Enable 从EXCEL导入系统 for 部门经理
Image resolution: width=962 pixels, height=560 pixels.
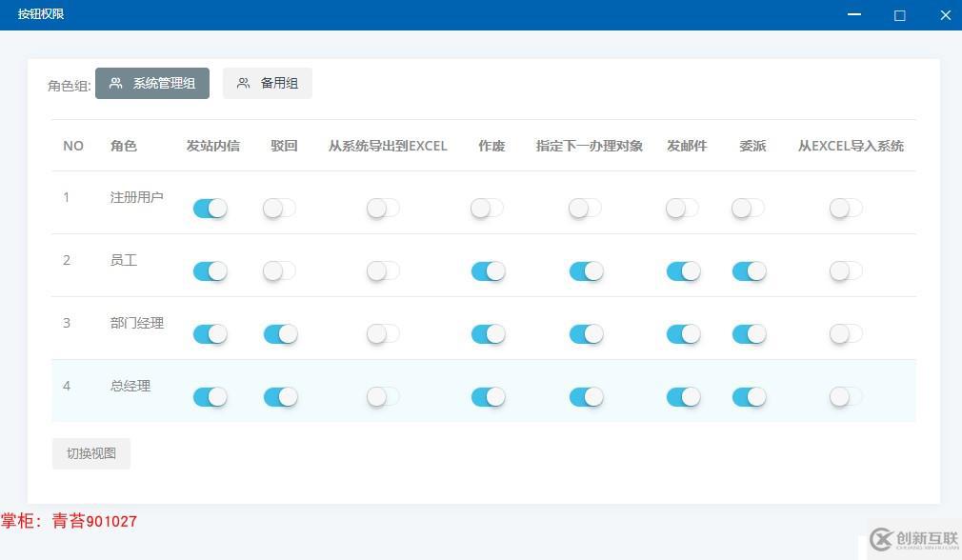pyautogui.click(x=847, y=333)
